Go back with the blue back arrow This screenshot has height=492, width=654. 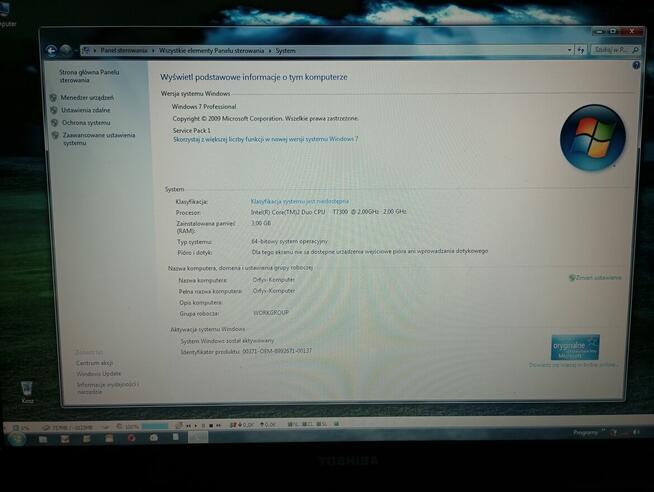[x=51, y=51]
